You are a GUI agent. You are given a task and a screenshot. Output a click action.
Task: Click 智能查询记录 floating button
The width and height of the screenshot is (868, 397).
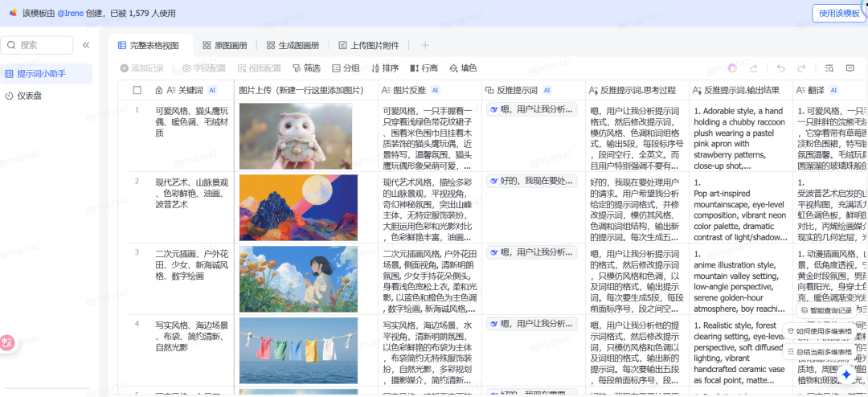pyautogui.click(x=826, y=310)
